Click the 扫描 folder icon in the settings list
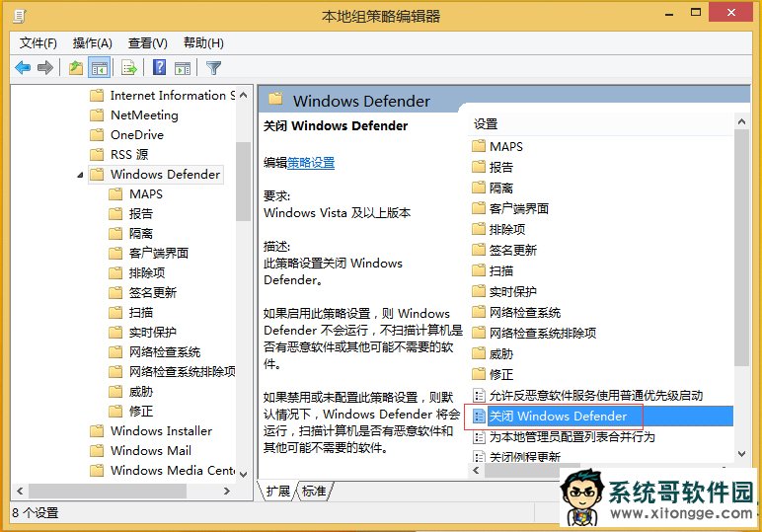Image resolution: width=762 pixels, height=532 pixels. tap(479, 270)
